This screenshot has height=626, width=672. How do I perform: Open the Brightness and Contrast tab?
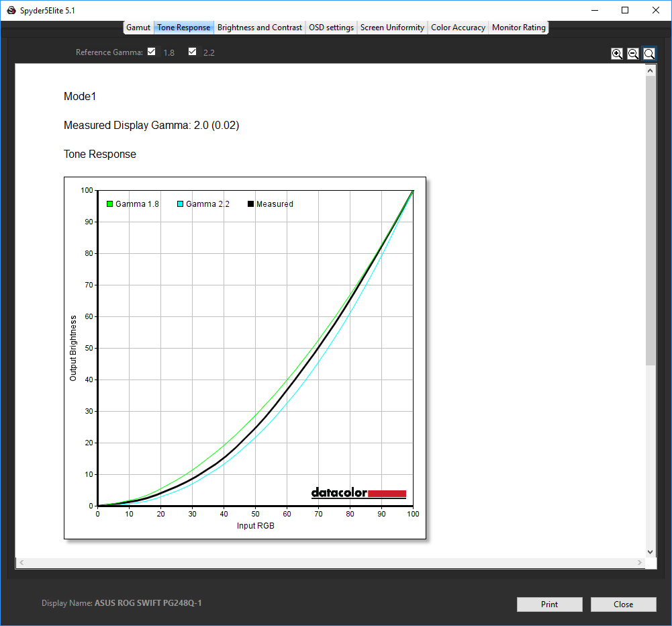click(260, 28)
